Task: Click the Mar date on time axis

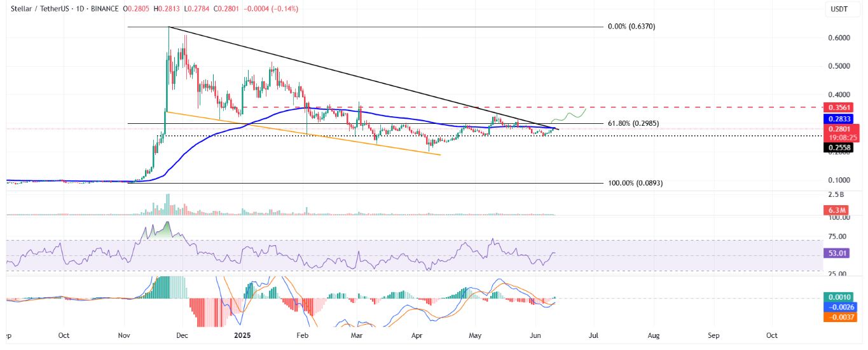Action: (357, 334)
